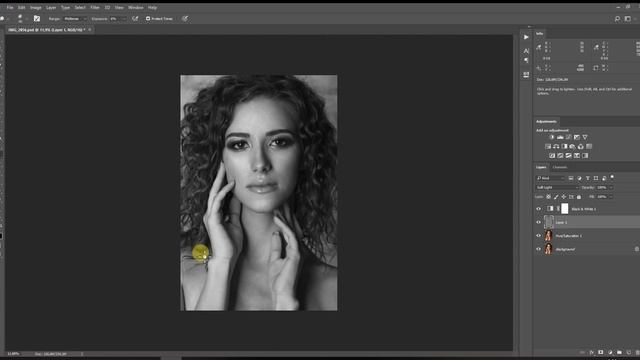Toggle pen pressure for size icon

point(185,18)
